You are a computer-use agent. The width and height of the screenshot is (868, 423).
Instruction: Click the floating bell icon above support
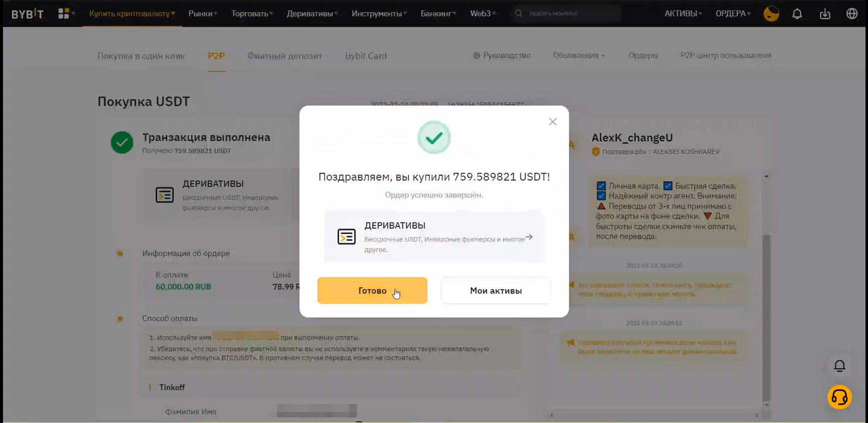click(840, 366)
